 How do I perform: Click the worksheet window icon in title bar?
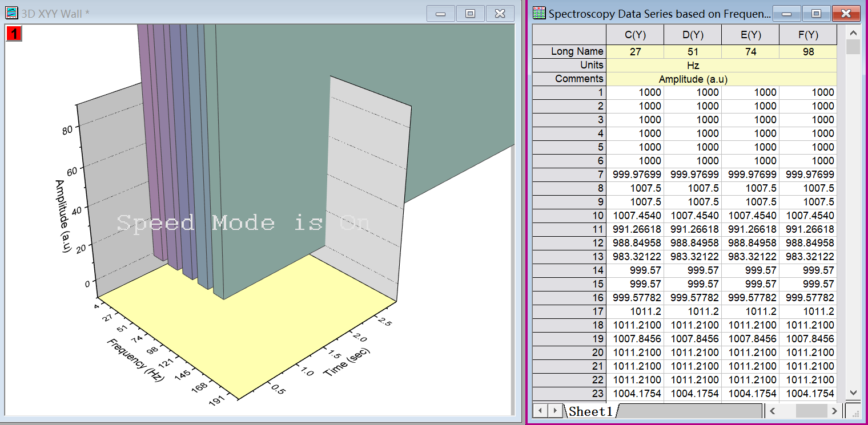point(539,13)
